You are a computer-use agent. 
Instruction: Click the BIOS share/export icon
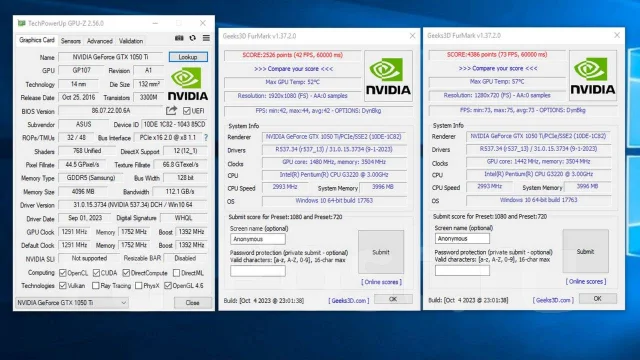pyautogui.click(x=171, y=111)
